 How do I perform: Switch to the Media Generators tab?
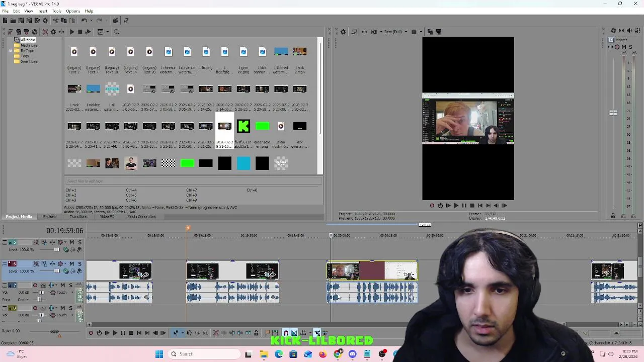[141, 217]
